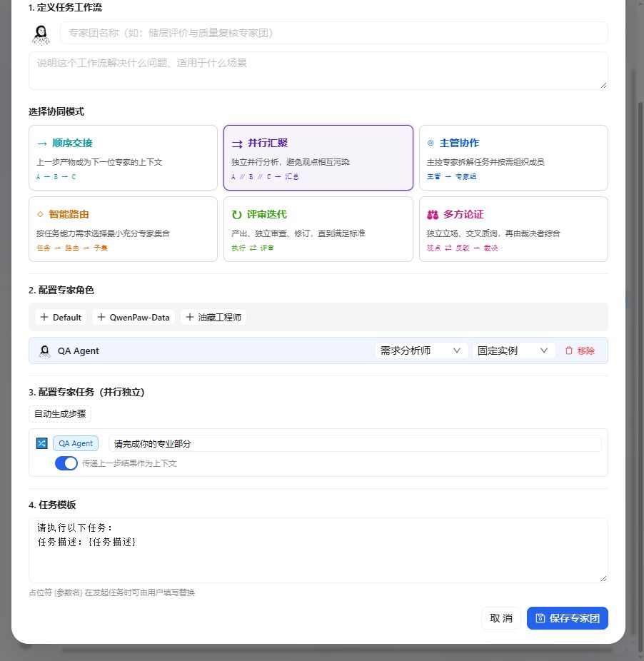Click the 并行汇聚 parallel arrows icon
This screenshot has height=661, width=644.
pyautogui.click(x=237, y=143)
